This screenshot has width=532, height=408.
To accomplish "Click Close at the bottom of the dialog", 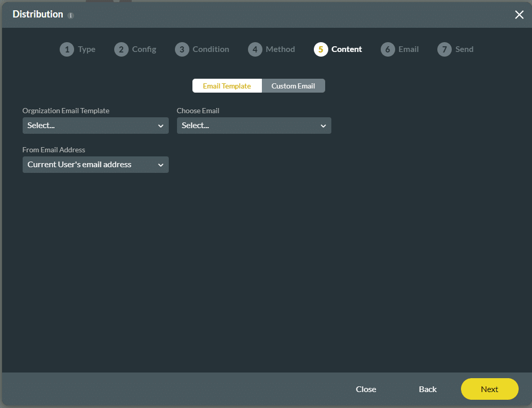I will pos(366,389).
